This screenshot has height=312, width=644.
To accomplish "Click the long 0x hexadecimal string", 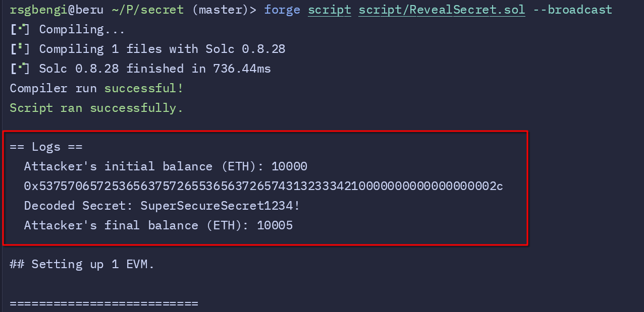I will 263,186.
